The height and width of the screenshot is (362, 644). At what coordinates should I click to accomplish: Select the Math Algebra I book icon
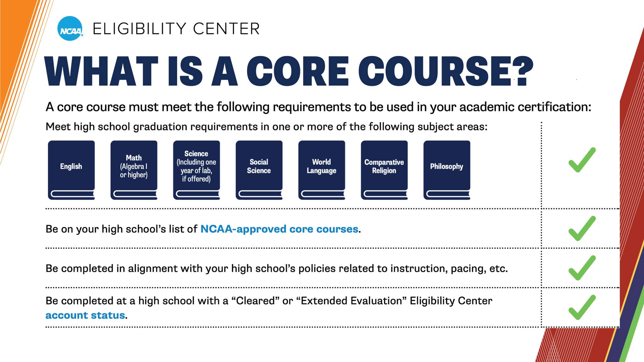(134, 170)
